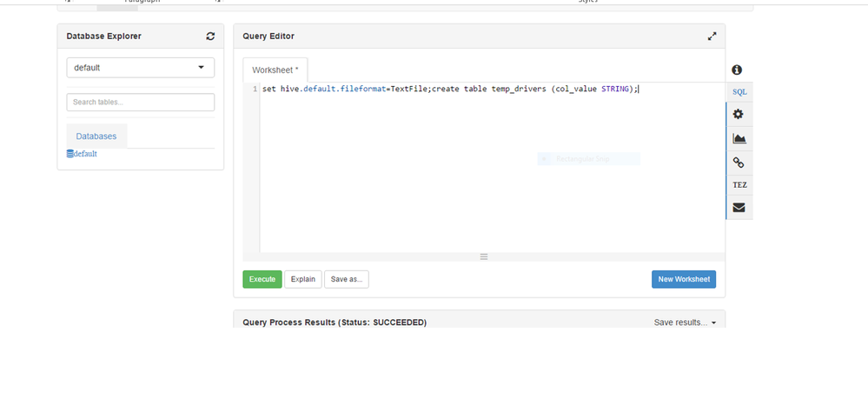Click the Save as... button
868x419 pixels.
pos(347,280)
